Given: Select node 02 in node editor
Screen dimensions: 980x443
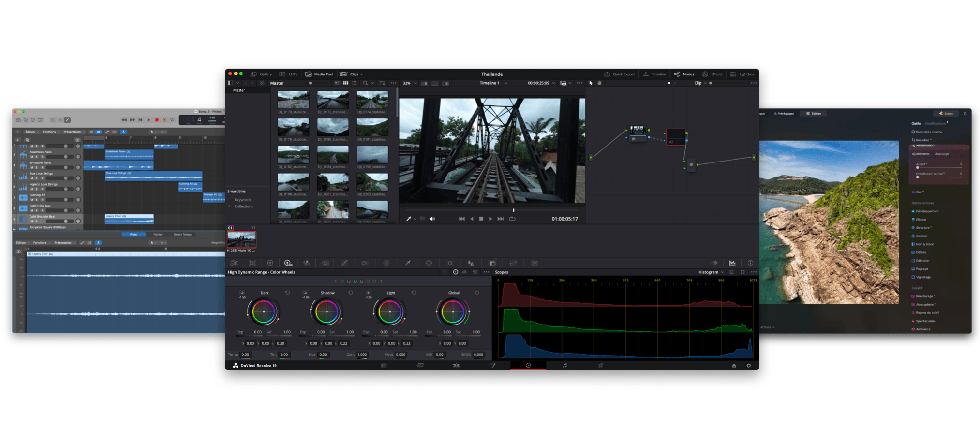Looking at the screenshot, I should [676, 137].
